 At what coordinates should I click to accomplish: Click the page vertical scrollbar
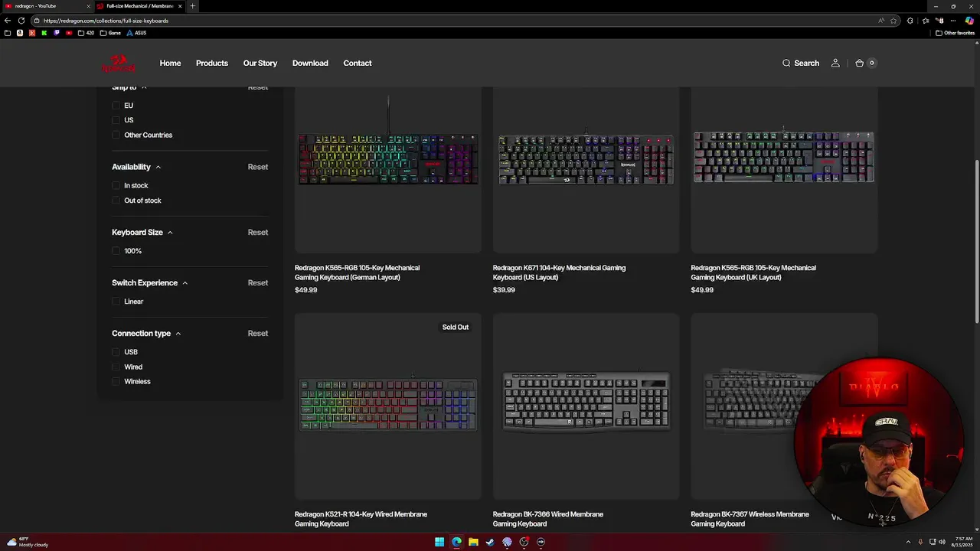point(976,241)
